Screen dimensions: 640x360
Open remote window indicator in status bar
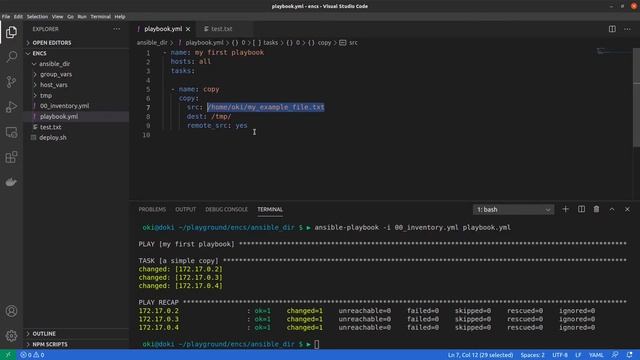coord(8,355)
